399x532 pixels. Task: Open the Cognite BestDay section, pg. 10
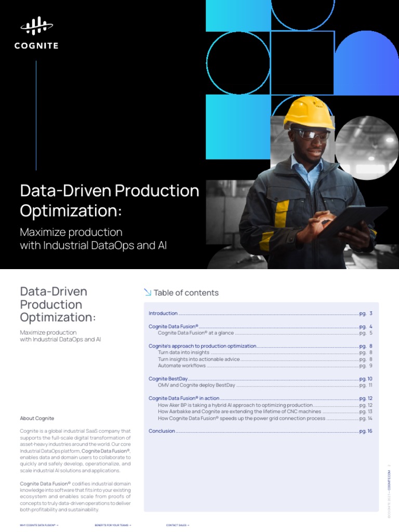260,379
